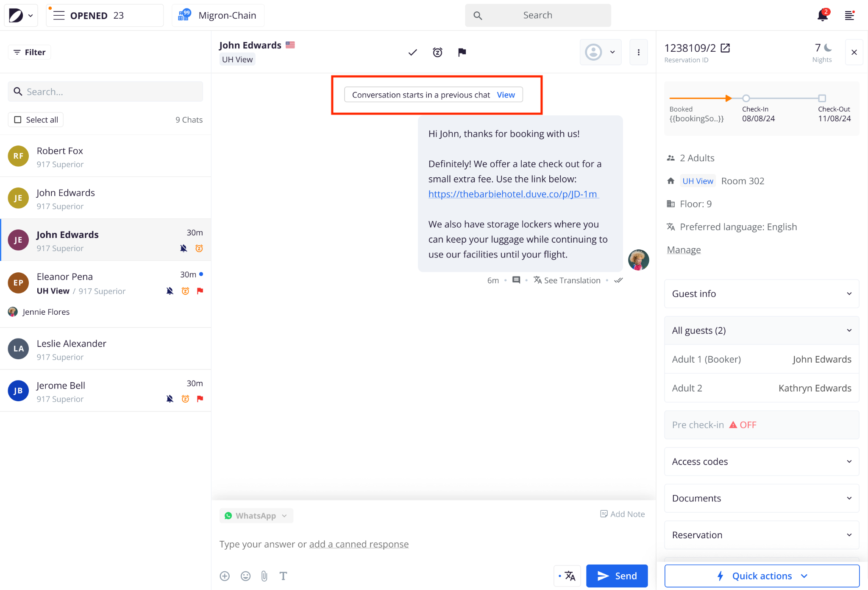Open notifications bell with red badge
This screenshot has width=868, height=590.
tap(822, 16)
